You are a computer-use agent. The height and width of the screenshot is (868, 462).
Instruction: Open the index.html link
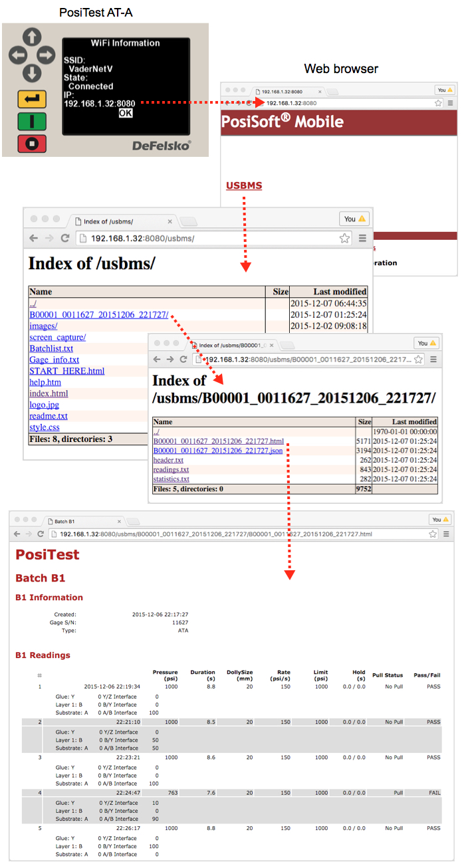[x=49, y=393]
